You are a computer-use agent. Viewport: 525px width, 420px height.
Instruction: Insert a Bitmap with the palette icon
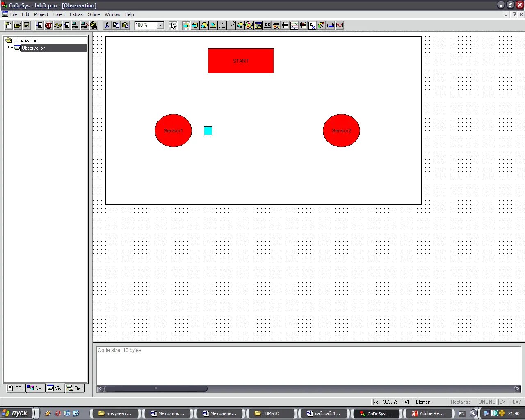[249, 25]
